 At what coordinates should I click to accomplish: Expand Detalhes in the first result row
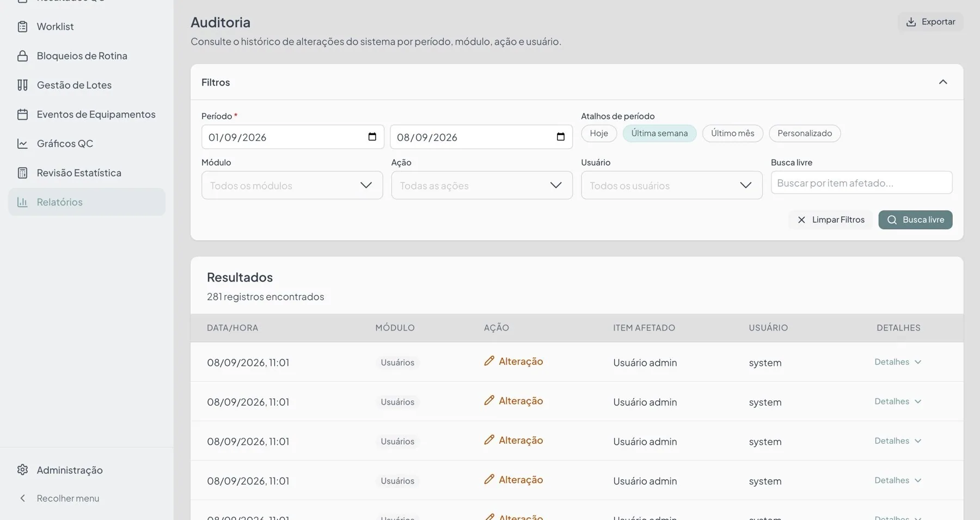point(898,362)
